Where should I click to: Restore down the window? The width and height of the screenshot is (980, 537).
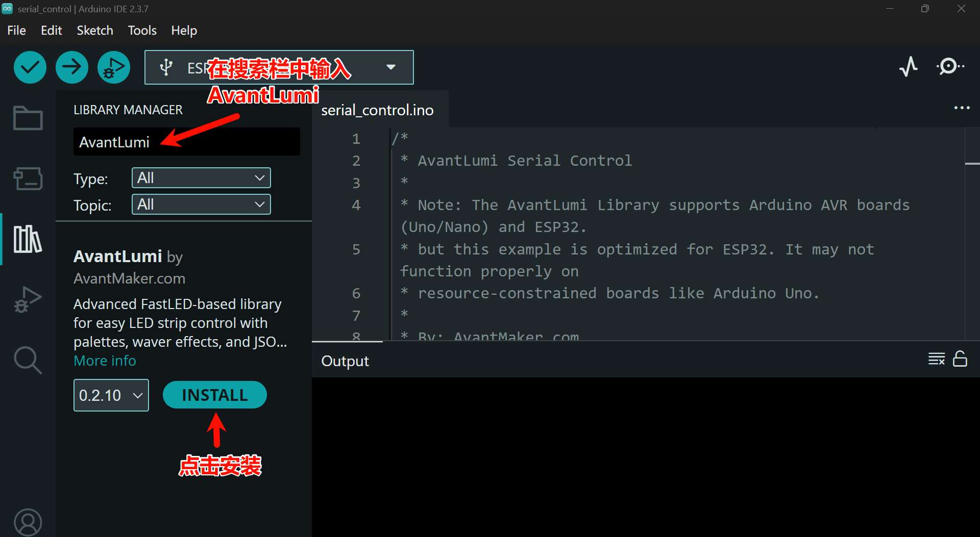click(925, 9)
